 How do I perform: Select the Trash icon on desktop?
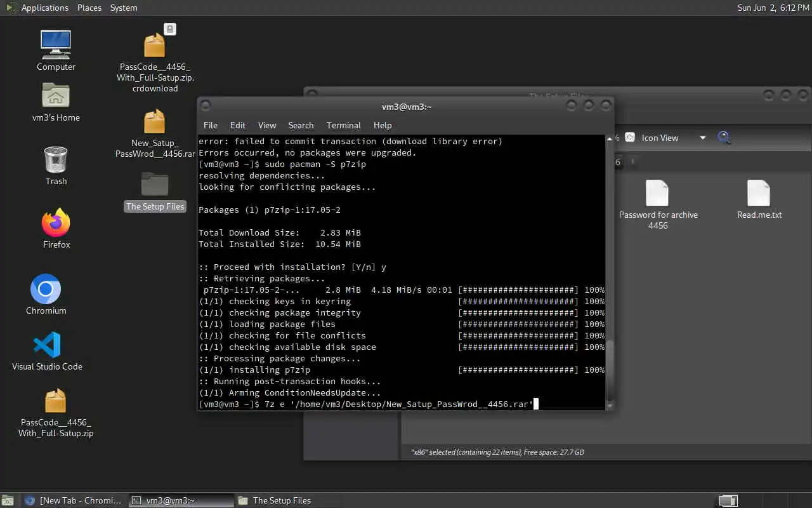(56, 159)
